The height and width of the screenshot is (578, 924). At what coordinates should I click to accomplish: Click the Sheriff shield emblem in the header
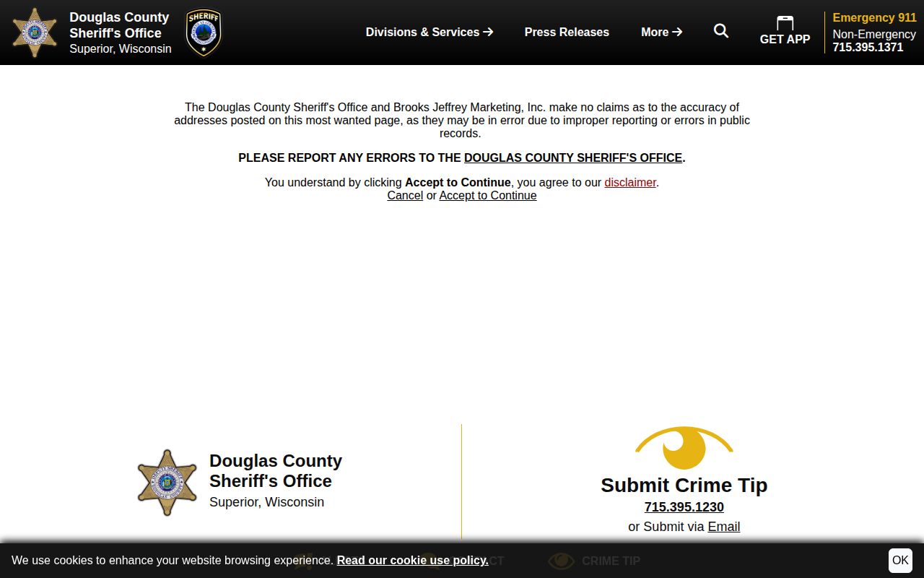pyautogui.click(x=204, y=33)
